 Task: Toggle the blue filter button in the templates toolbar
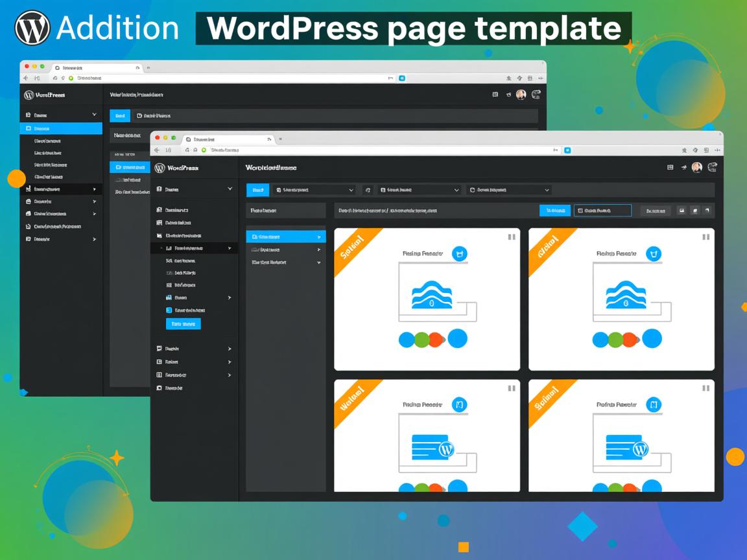coord(554,210)
